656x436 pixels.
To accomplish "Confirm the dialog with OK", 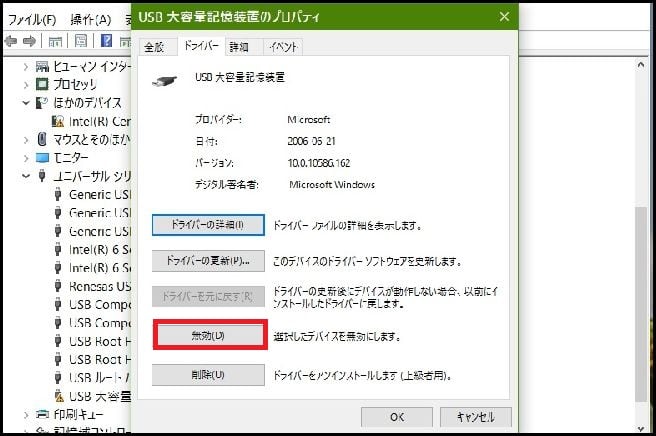I will [397, 417].
